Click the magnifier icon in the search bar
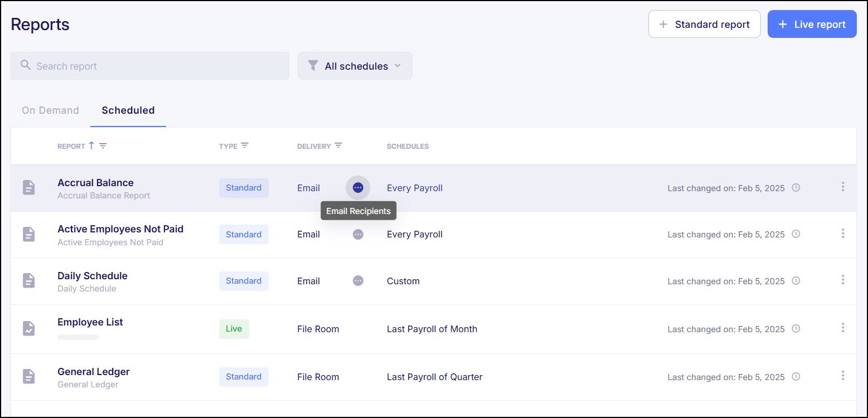Viewport: 868px width, 418px height. click(25, 65)
